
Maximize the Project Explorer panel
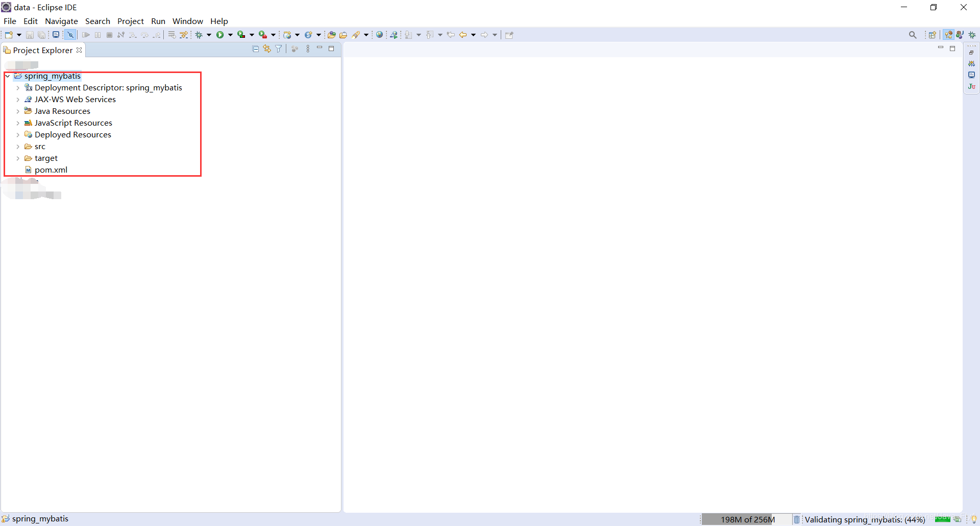(331, 49)
